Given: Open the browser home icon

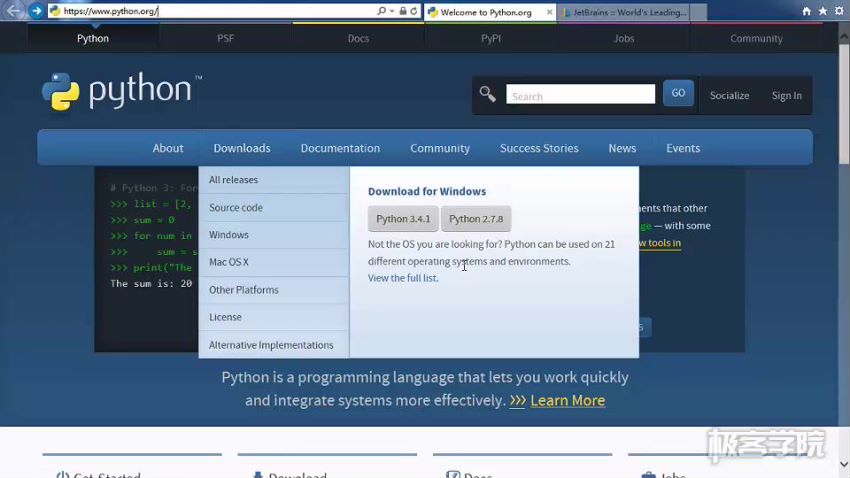Looking at the screenshot, I should click(x=807, y=11).
